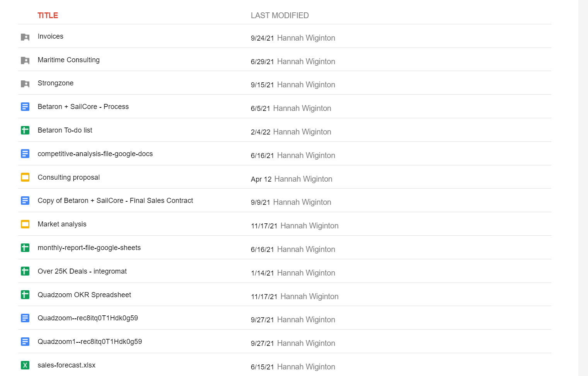Image resolution: width=588 pixels, height=376 pixels.
Task: Open Copy of Betaron + SailCore - Final Sales Contract
Action: pos(115,200)
